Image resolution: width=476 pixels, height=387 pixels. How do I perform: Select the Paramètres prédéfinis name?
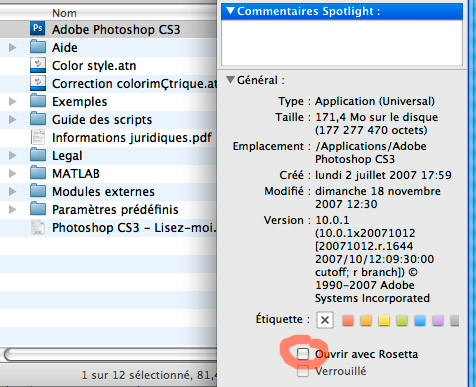115,209
